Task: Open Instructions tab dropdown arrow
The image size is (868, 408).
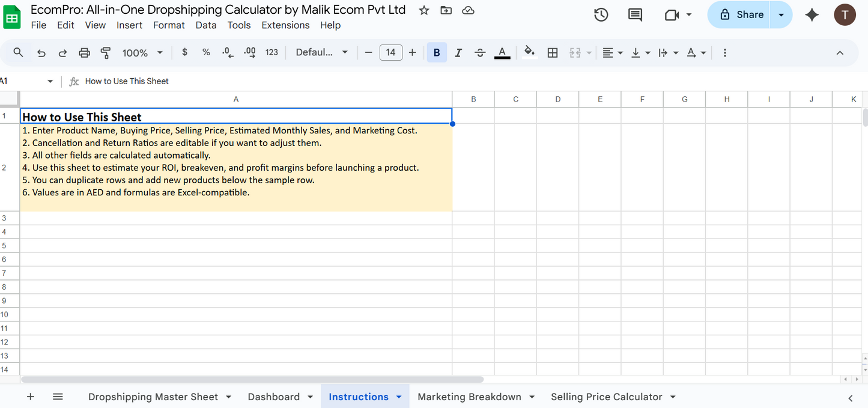Action: point(399,397)
